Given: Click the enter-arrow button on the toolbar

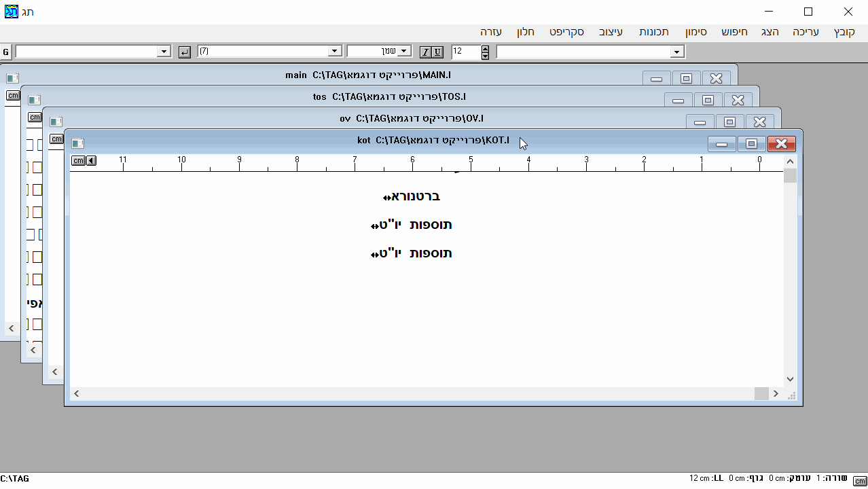Looking at the screenshot, I should pyautogui.click(x=184, y=52).
